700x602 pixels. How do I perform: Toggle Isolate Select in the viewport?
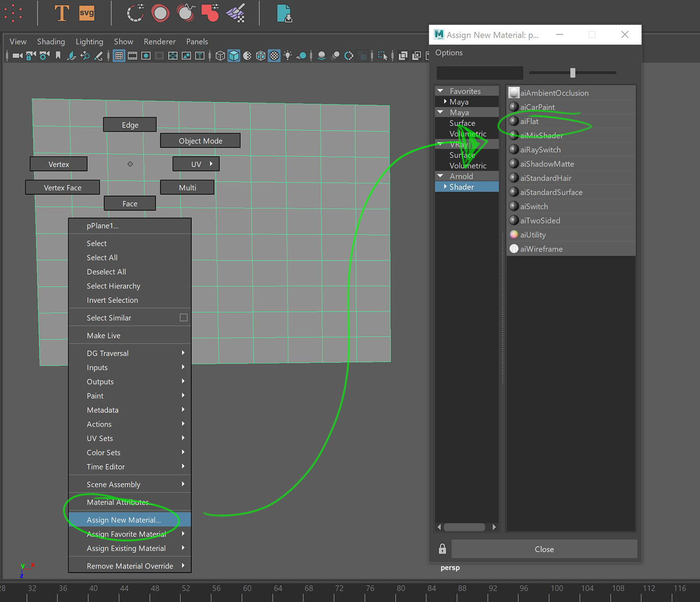pyautogui.click(x=383, y=56)
